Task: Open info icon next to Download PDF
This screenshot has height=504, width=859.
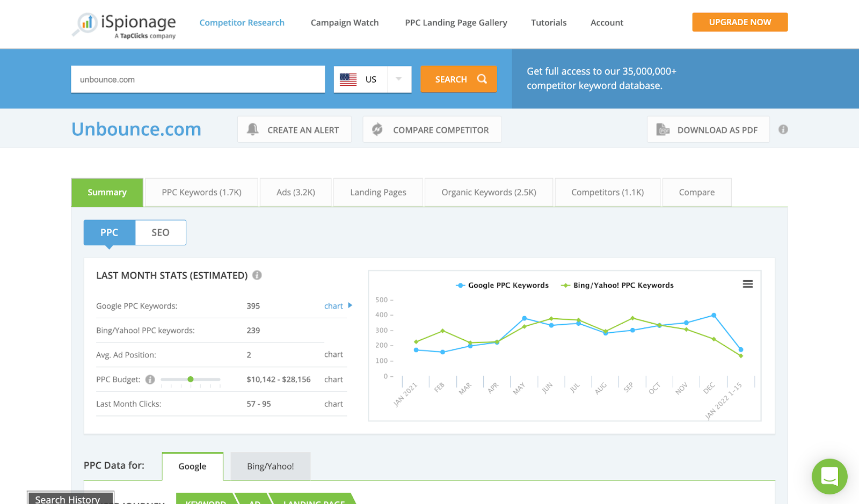Action: 783,129
